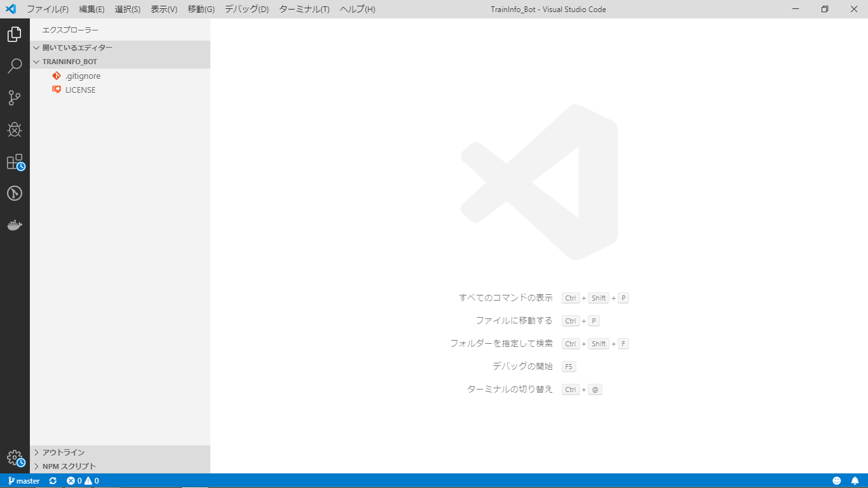Image resolution: width=868 pixels, height=488 pixels.
Task: Collapse the TRAININFO_BOT folder section
Action: point(120,62)
